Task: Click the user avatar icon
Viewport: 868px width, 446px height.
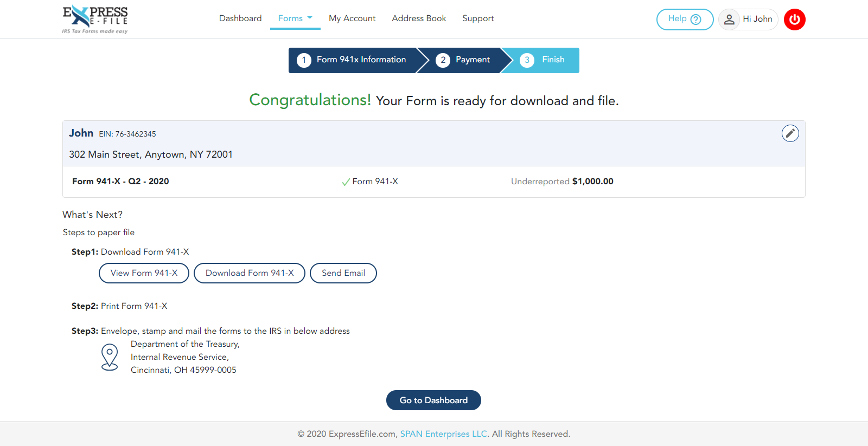Action: coord(729,20)
